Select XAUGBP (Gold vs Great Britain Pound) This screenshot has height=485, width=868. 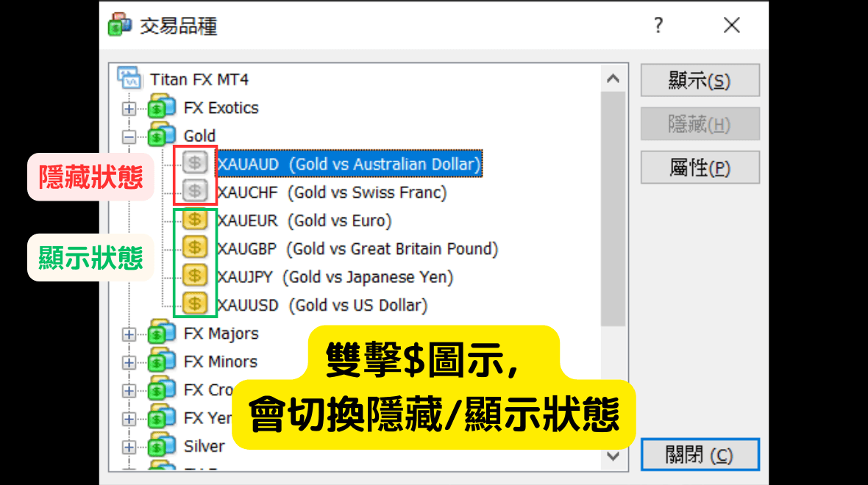click(357, 249)
